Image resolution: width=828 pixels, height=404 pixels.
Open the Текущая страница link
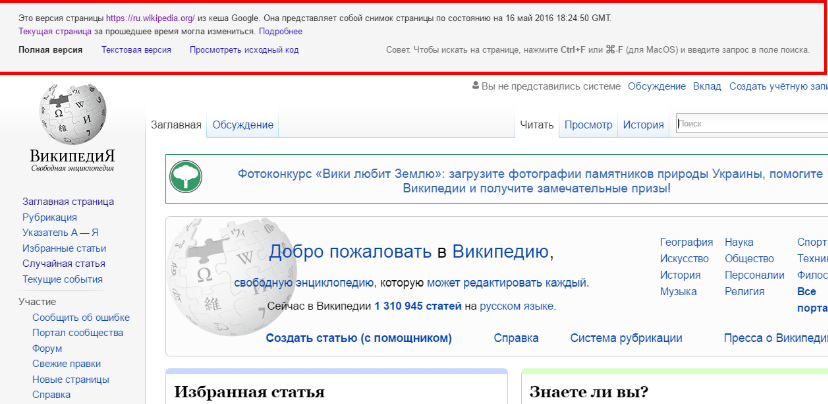click(x=55, y=31)
